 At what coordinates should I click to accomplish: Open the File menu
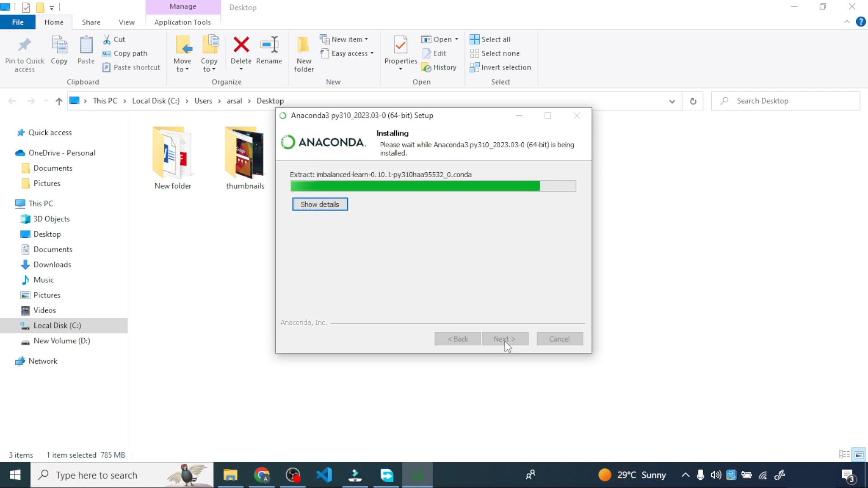coord(18,22)
